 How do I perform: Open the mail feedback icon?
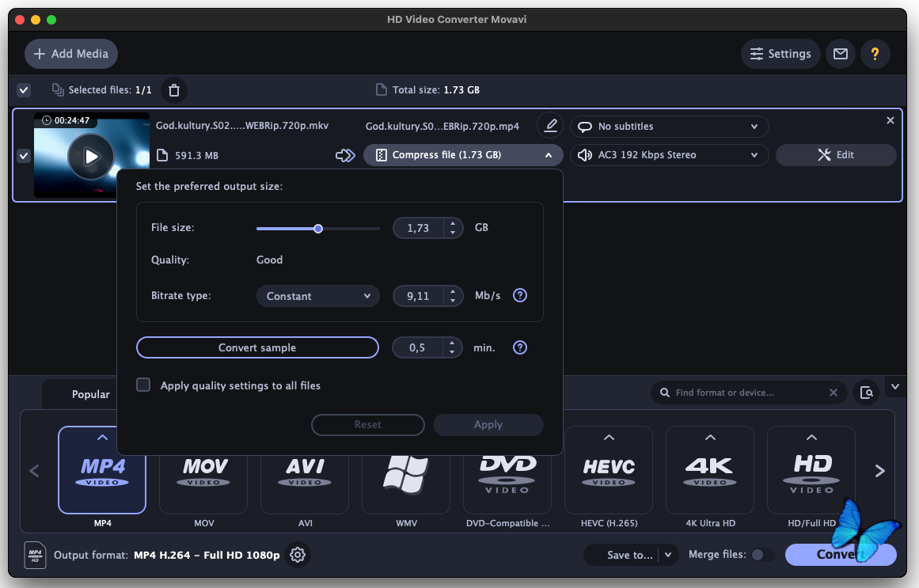coord(841,54)
